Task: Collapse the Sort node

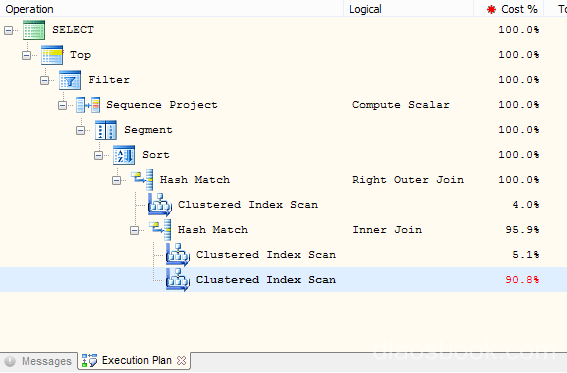Action: pos(98,155)
